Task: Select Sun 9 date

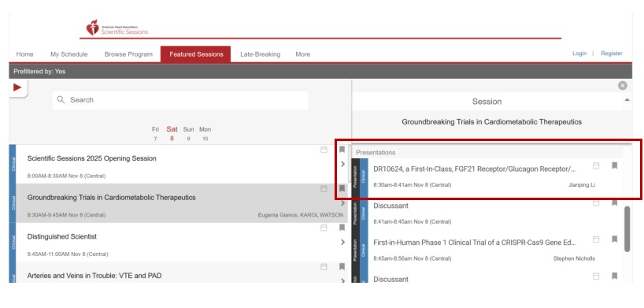Action: 188,134
